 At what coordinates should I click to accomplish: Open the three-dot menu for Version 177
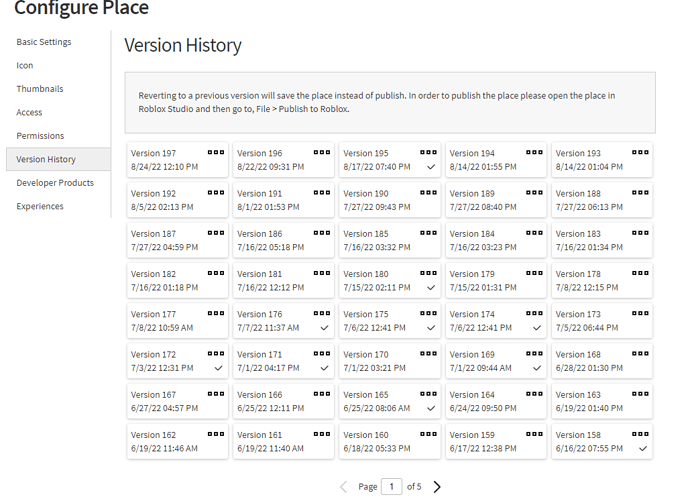(216, 313)
